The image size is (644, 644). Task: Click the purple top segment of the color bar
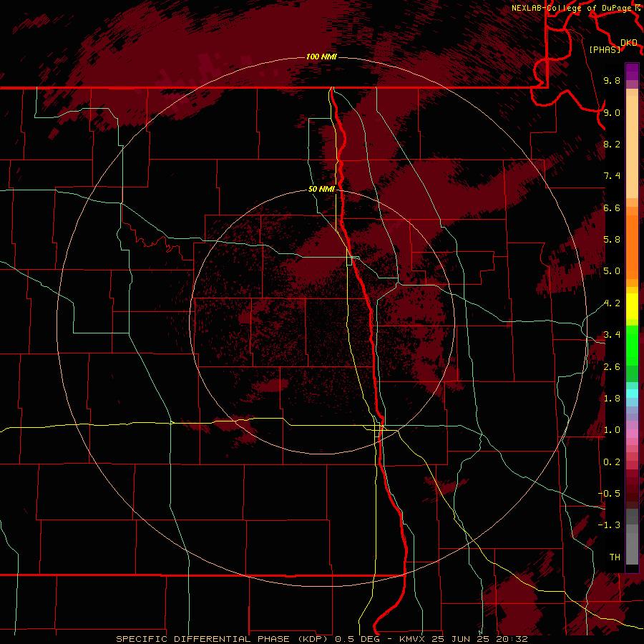pos(632,72)
